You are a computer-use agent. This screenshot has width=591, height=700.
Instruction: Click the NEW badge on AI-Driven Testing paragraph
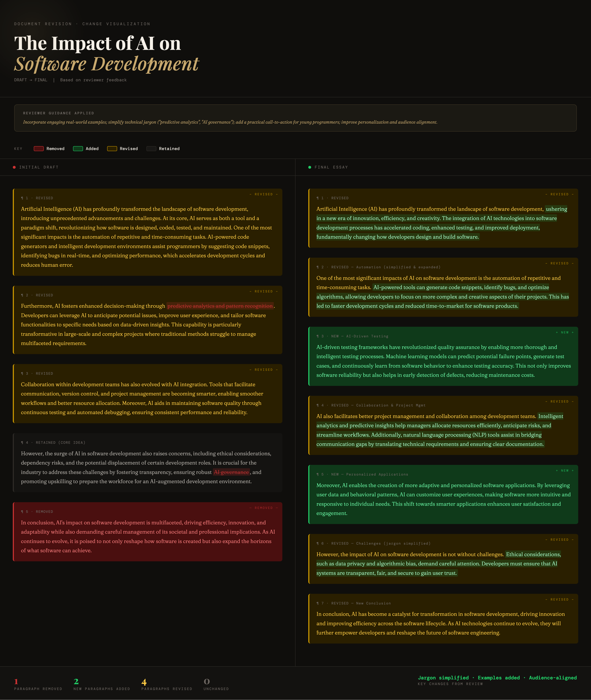[x=565, y=332]
